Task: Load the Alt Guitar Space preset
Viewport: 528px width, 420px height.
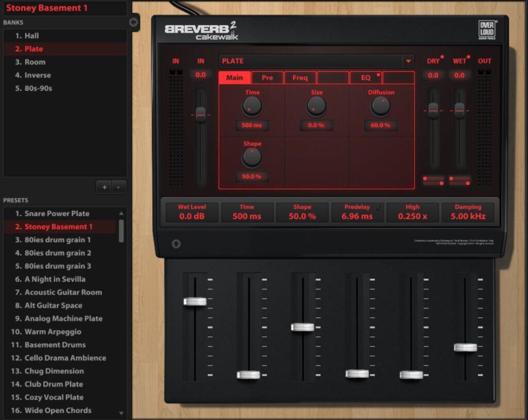Action: tap(61, 305)
